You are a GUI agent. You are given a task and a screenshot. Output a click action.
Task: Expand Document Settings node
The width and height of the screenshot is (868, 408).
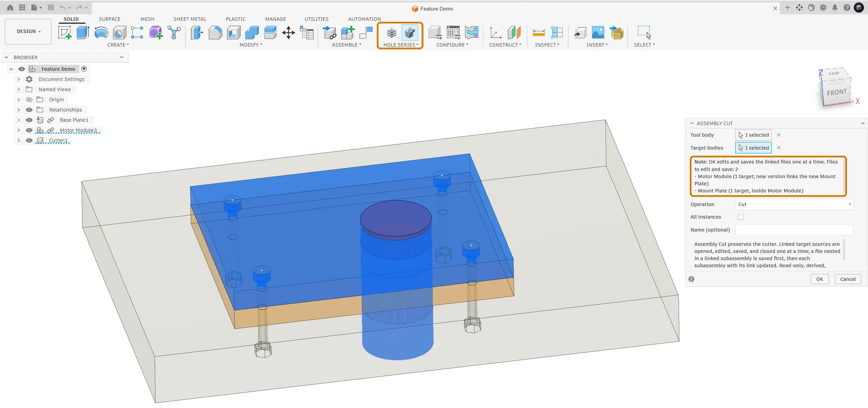tap(19, 79)
